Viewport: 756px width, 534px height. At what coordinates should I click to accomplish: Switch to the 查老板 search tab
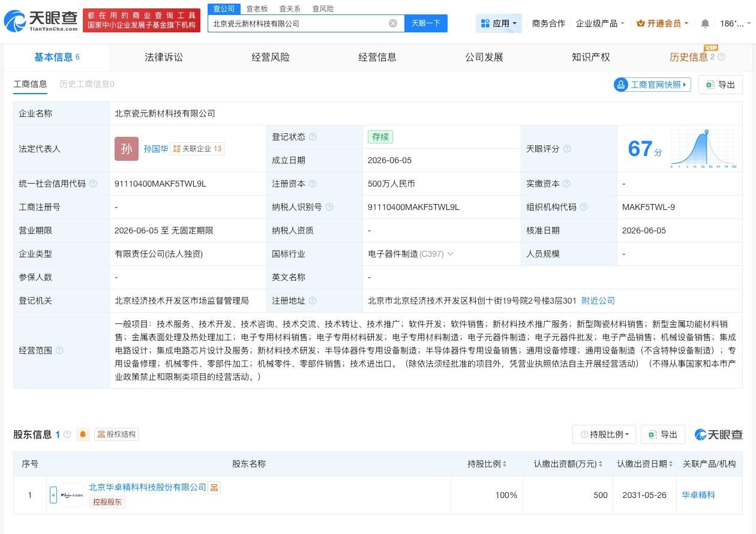coord(257,8)
